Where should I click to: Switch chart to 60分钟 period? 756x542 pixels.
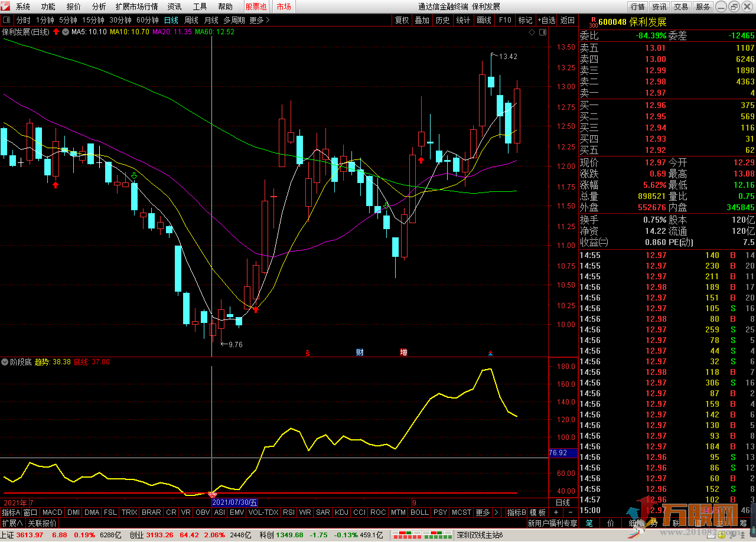pyautogui.click(x=147, y=20)
